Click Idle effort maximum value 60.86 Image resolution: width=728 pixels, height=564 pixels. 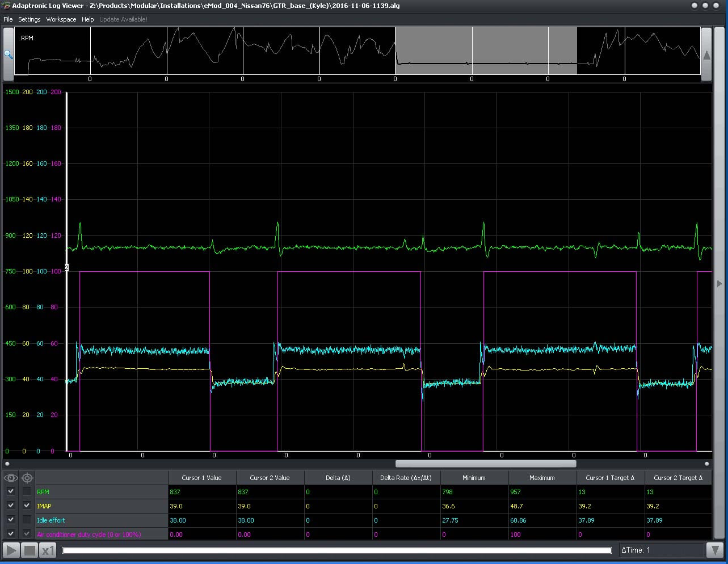tap(518, 520)
